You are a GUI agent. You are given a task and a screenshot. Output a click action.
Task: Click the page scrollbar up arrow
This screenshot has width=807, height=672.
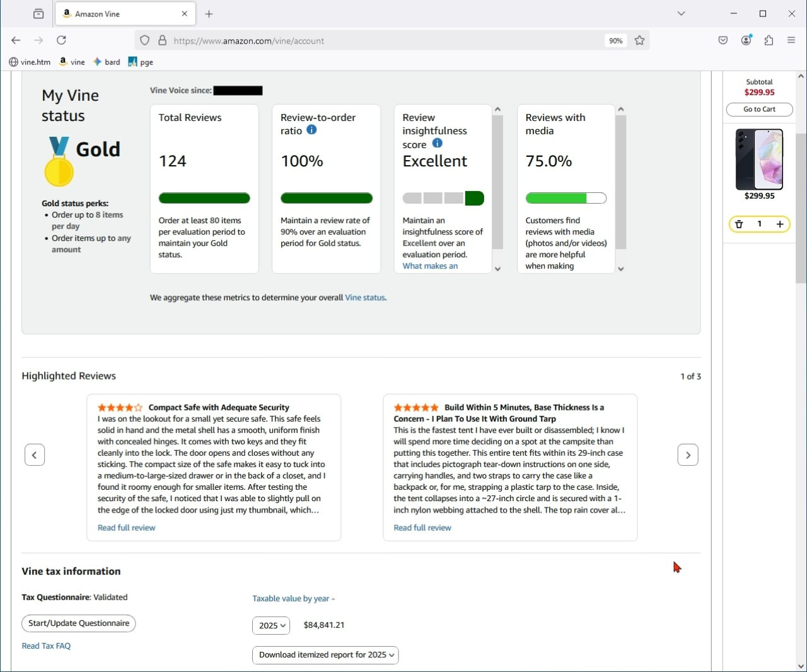click(x=801, y=76)
